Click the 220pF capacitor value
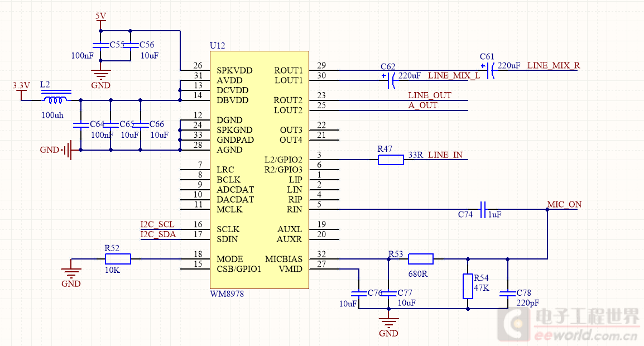644x346 pixels. point(528,303)
